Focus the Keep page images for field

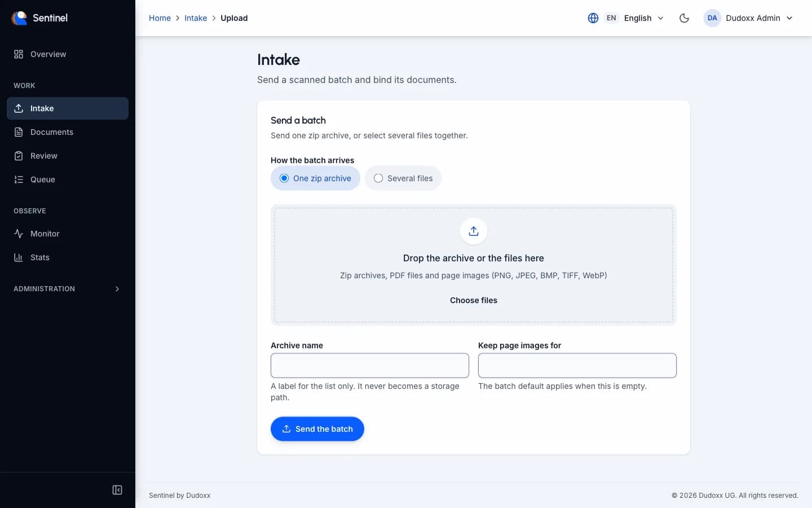coord(577,366)
